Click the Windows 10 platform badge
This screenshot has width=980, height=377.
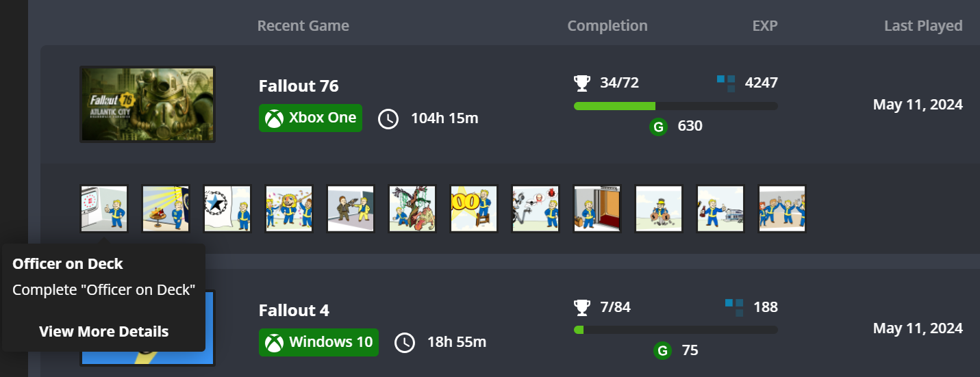[318, 342]
